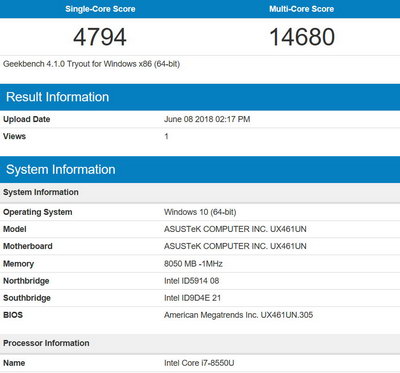The height and width of the screenshot is (373, 400).
Task: Select the 8050 MB -1MHz memory value
Action: [x=193, y=264]
